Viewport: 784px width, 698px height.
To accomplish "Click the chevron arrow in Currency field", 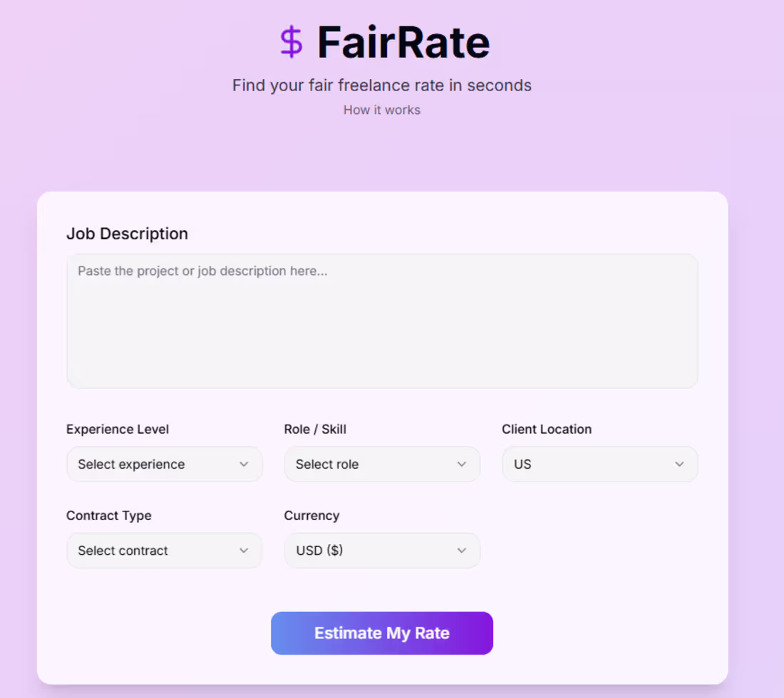I will pos(462,551).
